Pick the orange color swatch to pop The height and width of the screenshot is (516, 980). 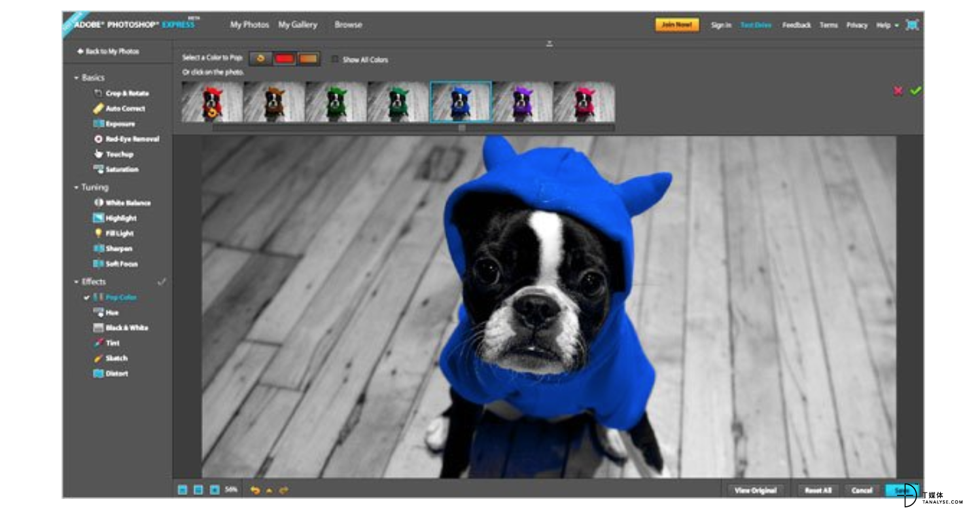click(308, 59)
